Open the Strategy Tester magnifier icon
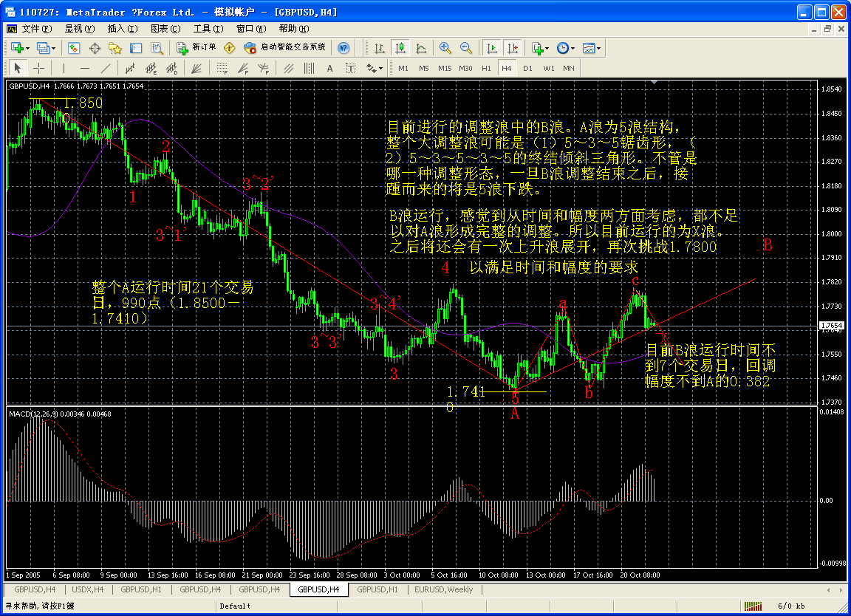This screenshot has width=851, height=616. [157, 48]
